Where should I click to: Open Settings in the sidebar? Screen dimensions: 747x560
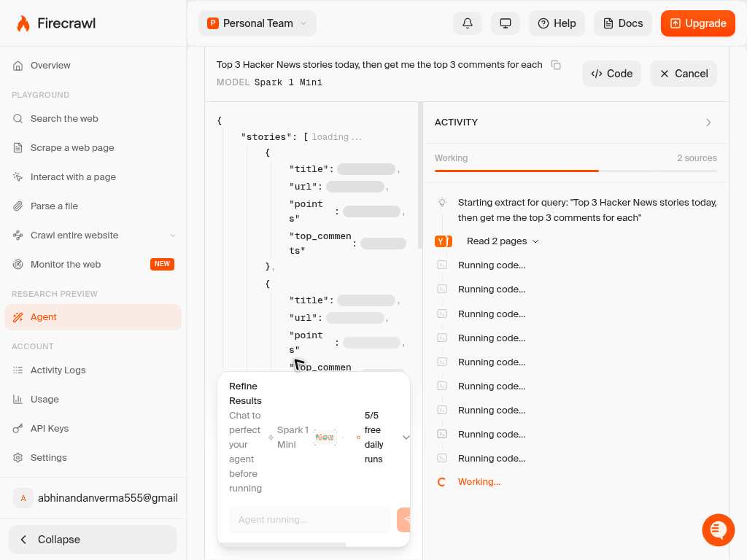(x=93, y=458)
